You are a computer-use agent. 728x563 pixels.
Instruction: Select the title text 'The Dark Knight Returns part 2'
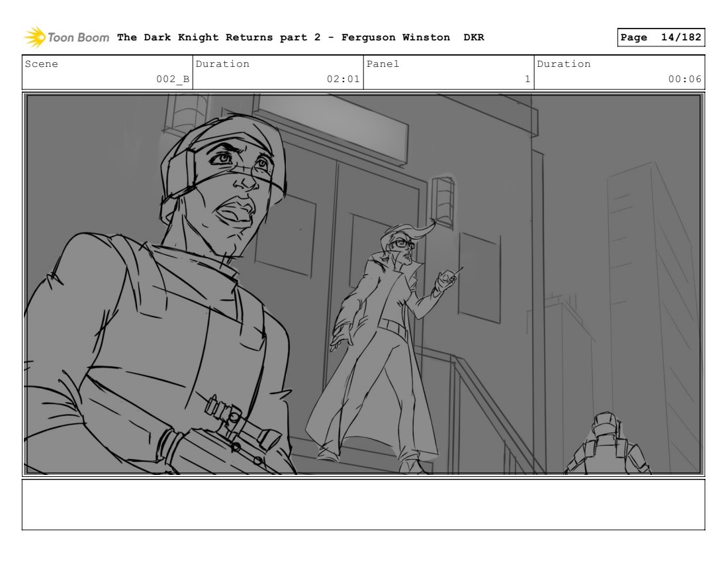click(x=218, y=37)
